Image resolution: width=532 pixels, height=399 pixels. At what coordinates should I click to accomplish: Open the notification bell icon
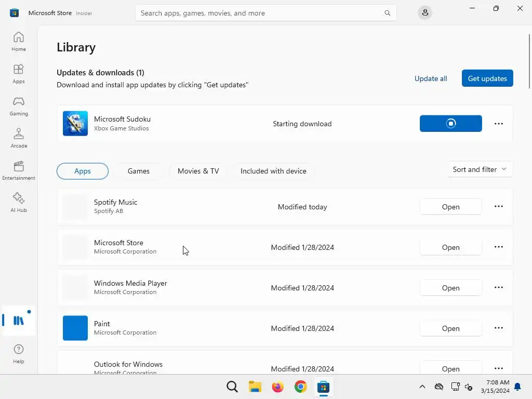[x=518, y=387]
